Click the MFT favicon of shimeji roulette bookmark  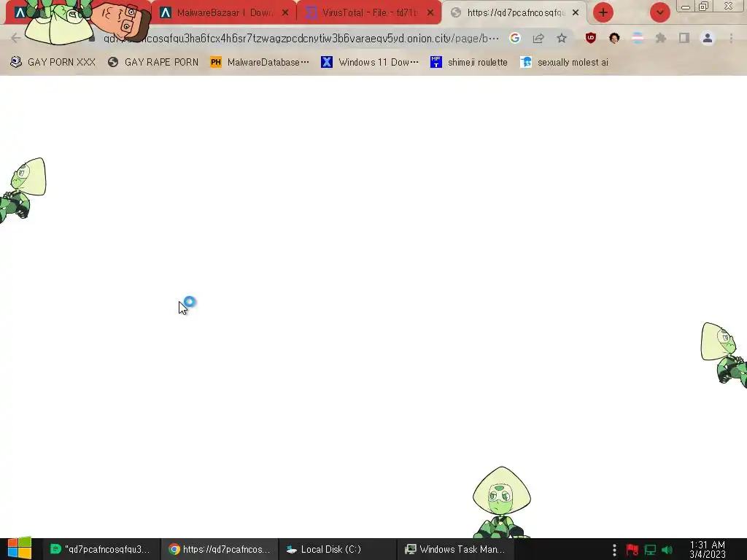click(x=436, y=62)
